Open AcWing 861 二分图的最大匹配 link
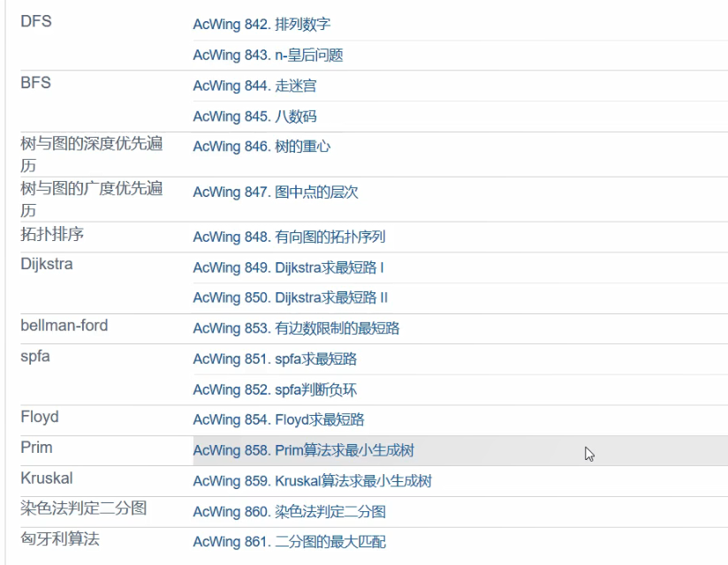Screen dimensions: 728x565 [289, 542]
